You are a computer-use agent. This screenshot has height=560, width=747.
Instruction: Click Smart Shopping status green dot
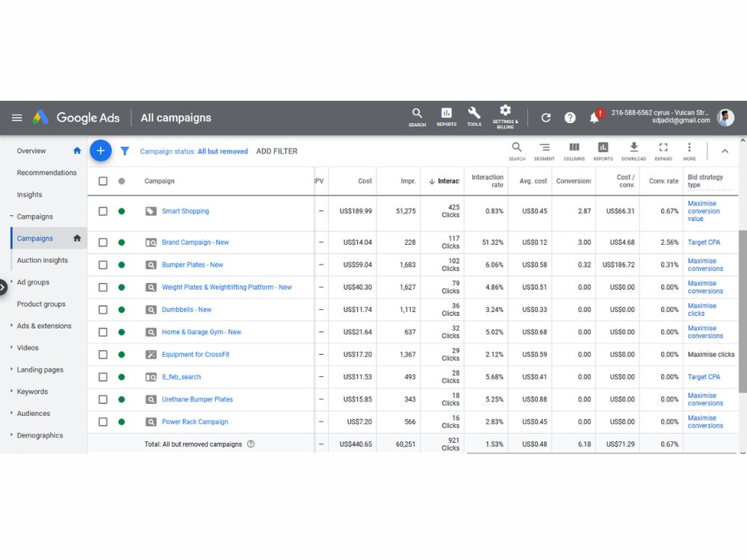(x=122, y=211)
